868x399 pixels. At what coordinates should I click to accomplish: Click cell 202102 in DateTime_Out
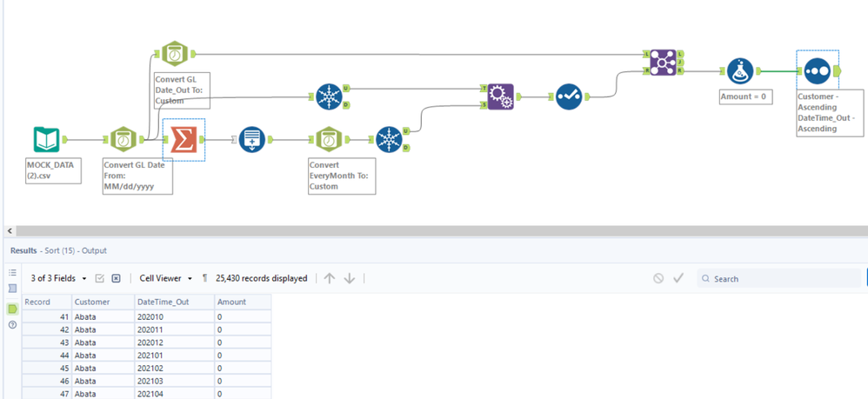tap(174, 368)
